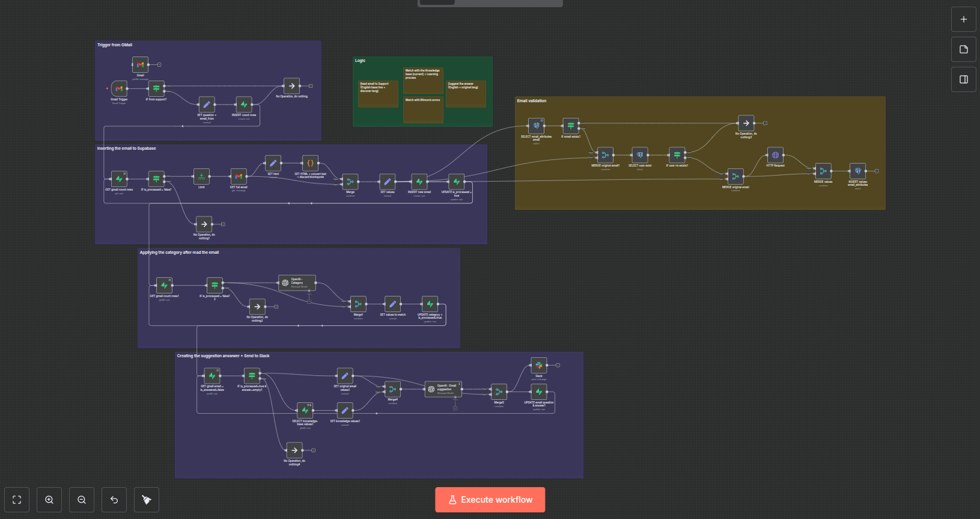Click plus connector after the top Gmail node

point(159,64)
